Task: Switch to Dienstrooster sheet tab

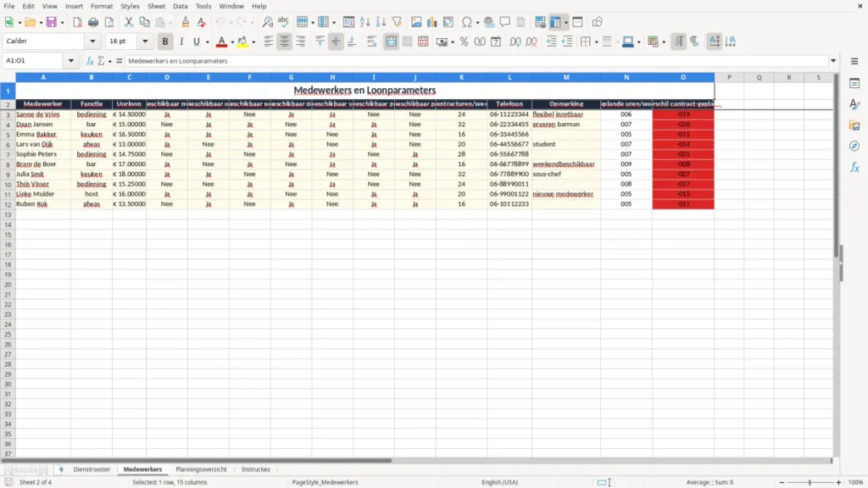Action: click(92, 469)
